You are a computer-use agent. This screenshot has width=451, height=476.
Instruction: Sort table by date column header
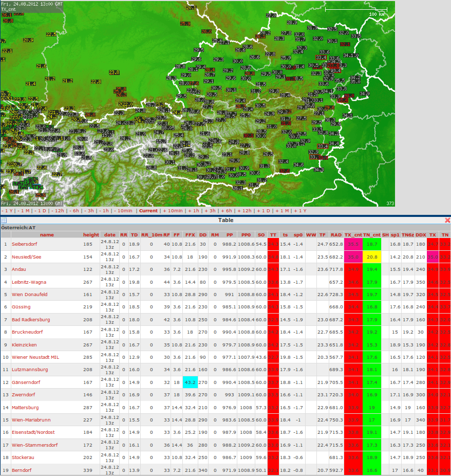[x=110, y=235]
